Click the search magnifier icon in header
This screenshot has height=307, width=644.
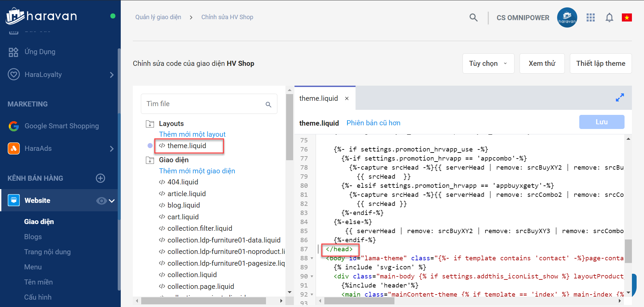point(473,17)
